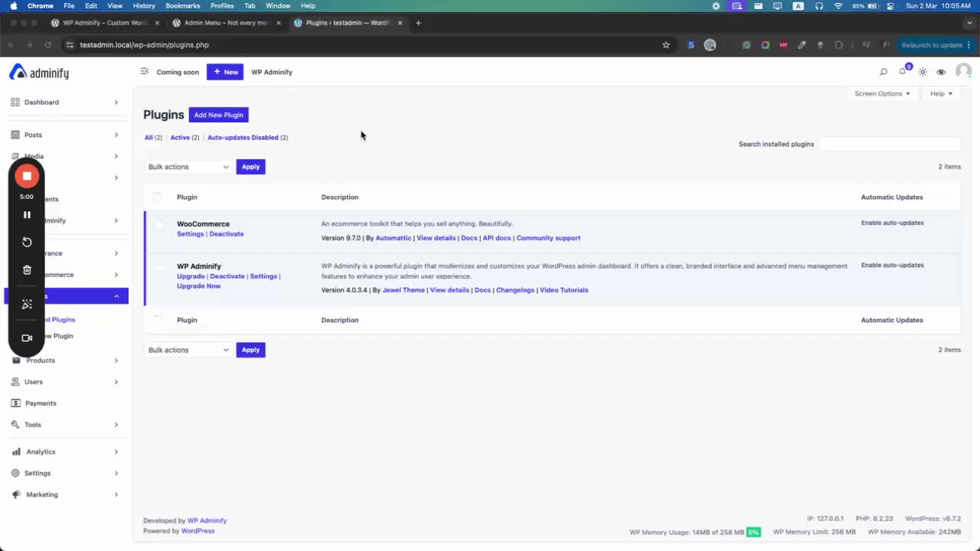980x551 pixels.
Task: Expand the Screen Options panel
Action: pos(882,93)
